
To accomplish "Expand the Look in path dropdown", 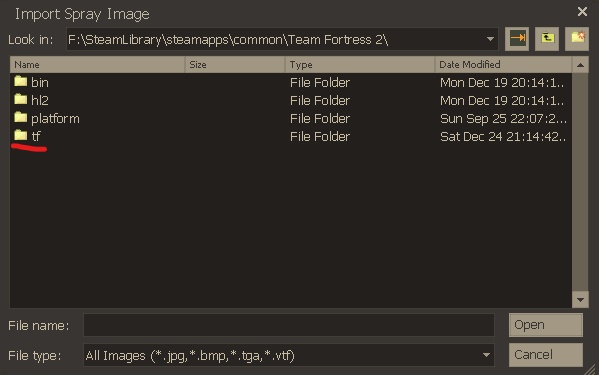I will point(490,39).
